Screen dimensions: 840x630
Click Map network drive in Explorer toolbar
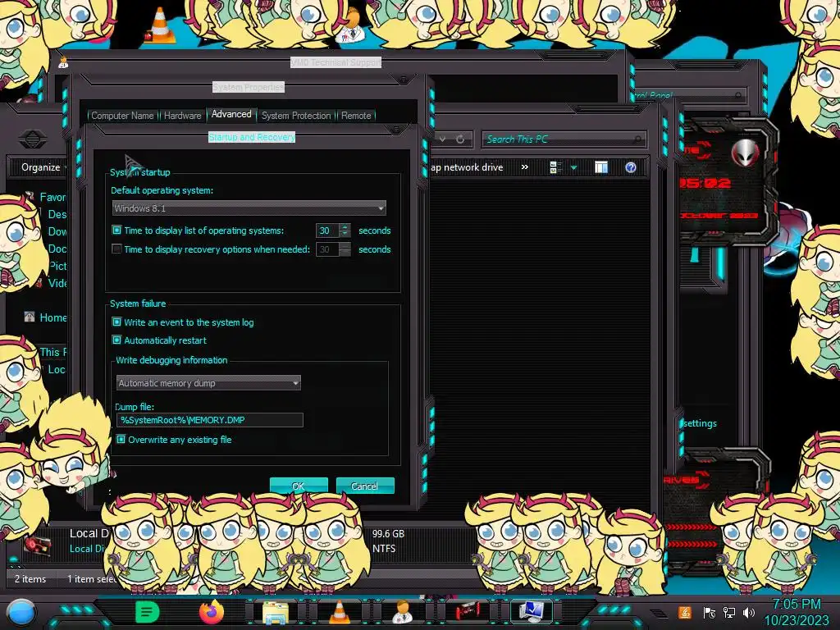(467, 167)
